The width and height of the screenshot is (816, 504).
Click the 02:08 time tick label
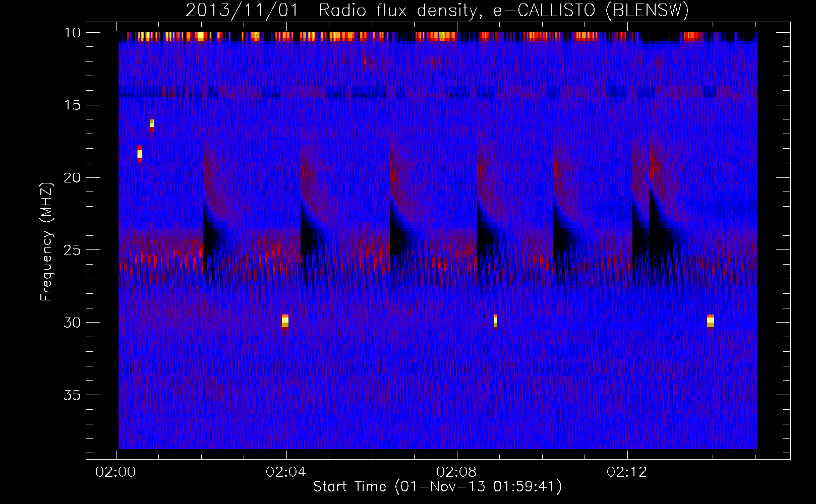456,472
